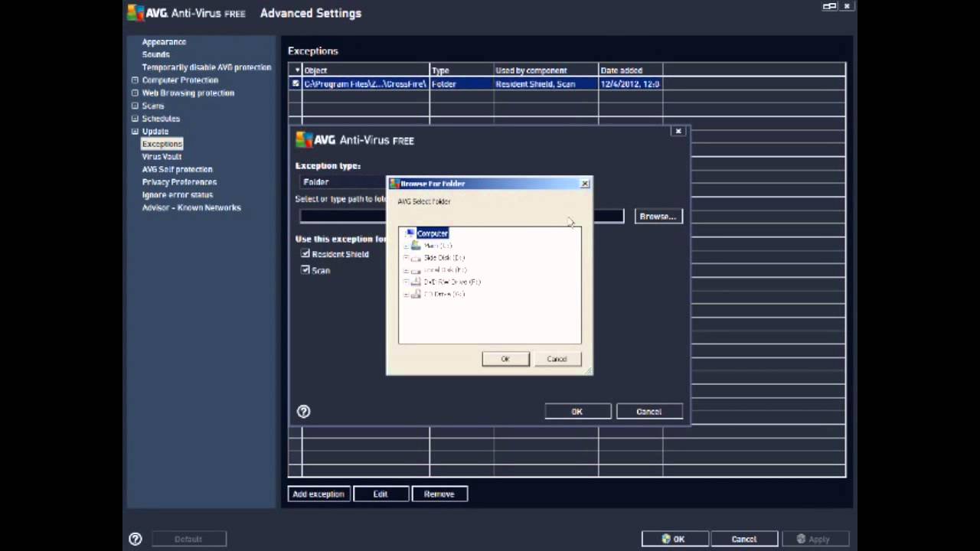Screen dimensions: 980x551
Task: Click the '12/4/2012' date added cell
Action: tap(630, 84)
